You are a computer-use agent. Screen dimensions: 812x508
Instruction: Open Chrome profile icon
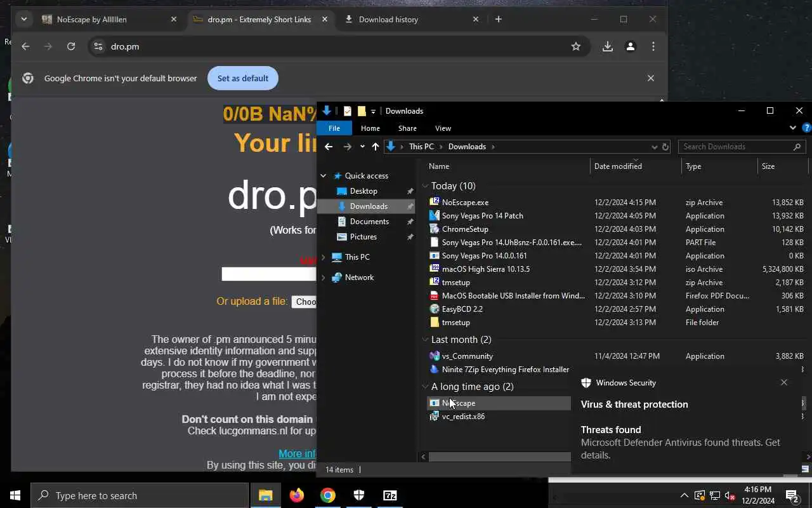(x=630, y=46)
